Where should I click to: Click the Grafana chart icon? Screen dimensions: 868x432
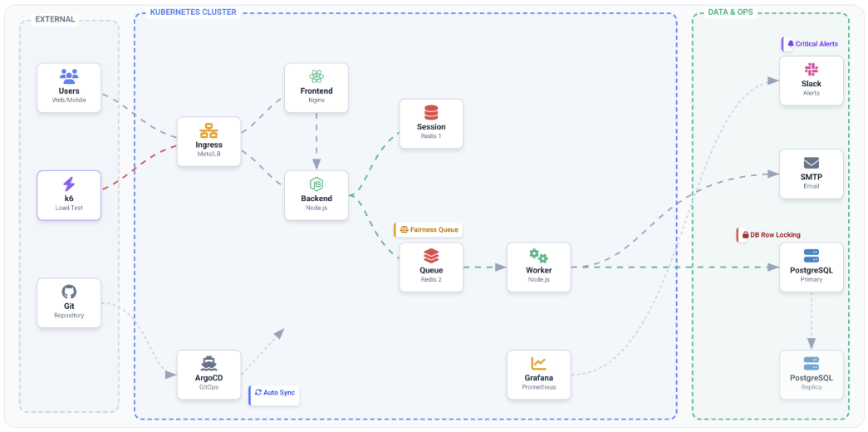click(x=538, y=363)
